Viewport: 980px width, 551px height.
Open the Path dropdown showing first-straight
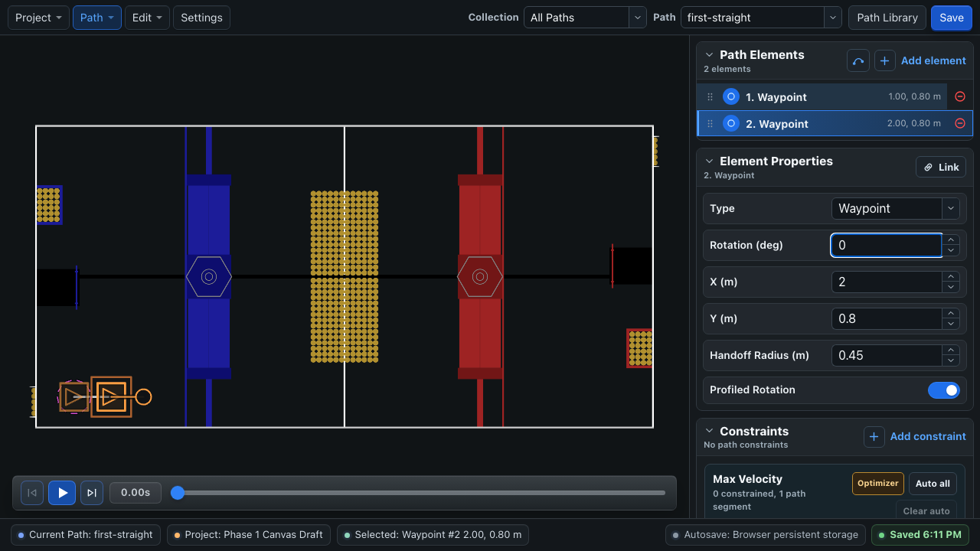761,18
